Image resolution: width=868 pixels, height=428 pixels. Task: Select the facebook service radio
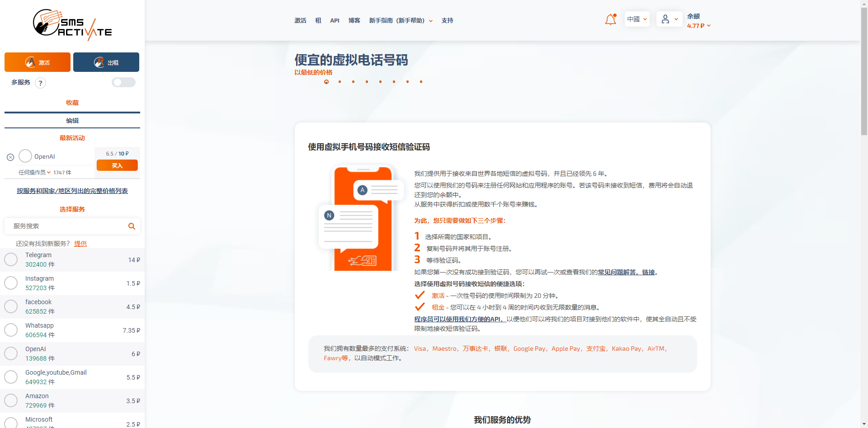point(11,306)
